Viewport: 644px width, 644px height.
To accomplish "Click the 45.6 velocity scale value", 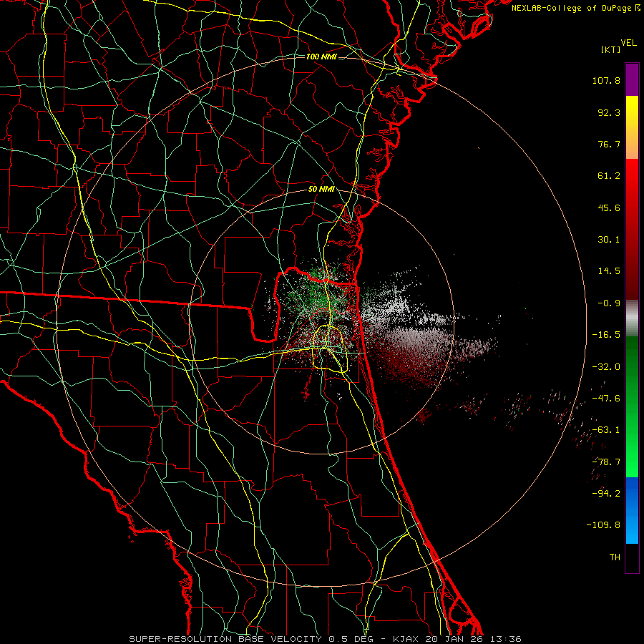I will click(609, 208).
